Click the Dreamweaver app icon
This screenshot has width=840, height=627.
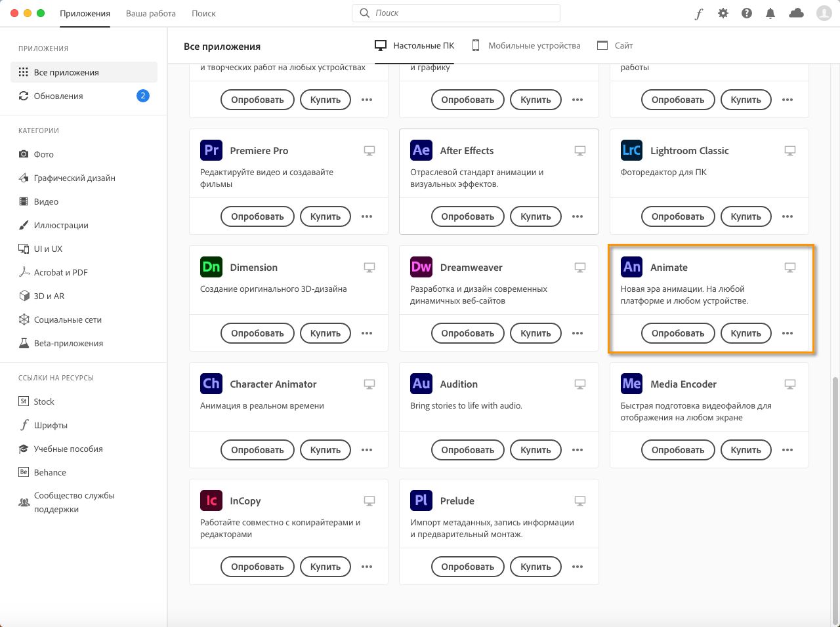[x=421, y=267]
